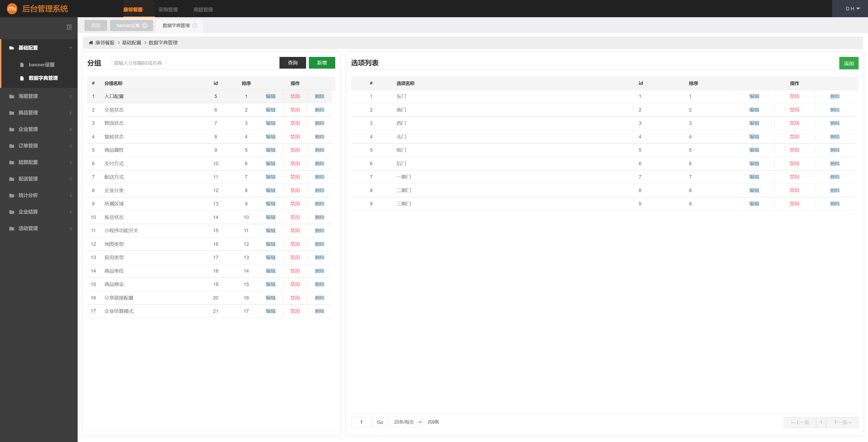This screenshot has width=868, height=442.
Task: Open 数据字典管理 in the sidebar
Action: [x=43, y=78]
